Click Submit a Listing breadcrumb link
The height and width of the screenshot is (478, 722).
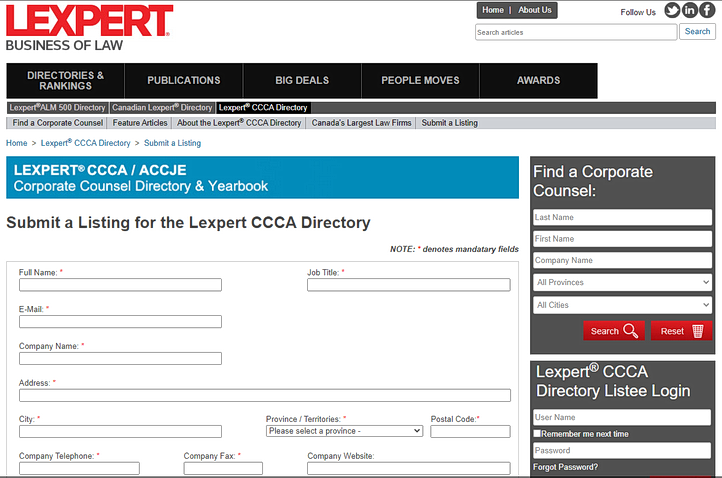172,143
